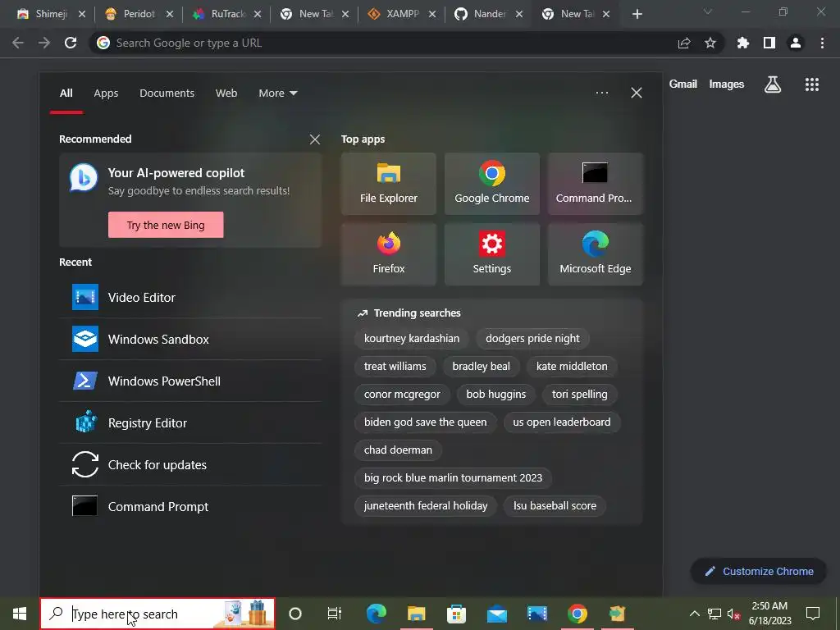Open search panel options ellipsis
Viewport: 840px width, 630px height.
click(x=602, y=93)
